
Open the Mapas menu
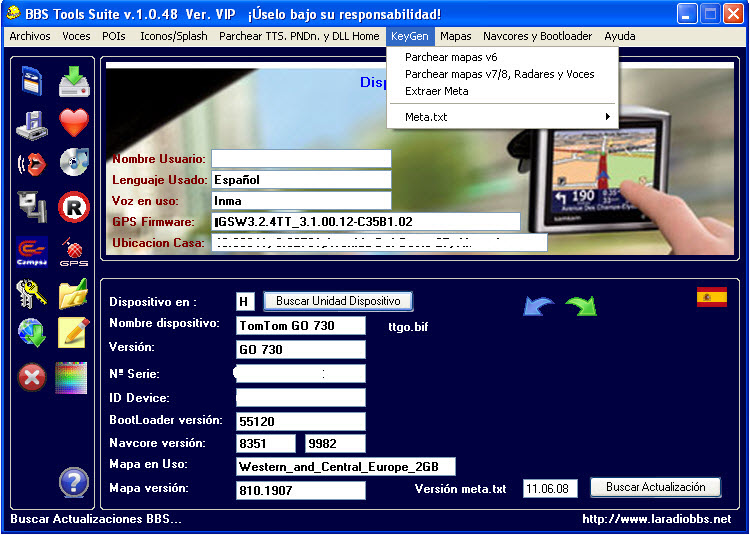click(x=456, y=36)
